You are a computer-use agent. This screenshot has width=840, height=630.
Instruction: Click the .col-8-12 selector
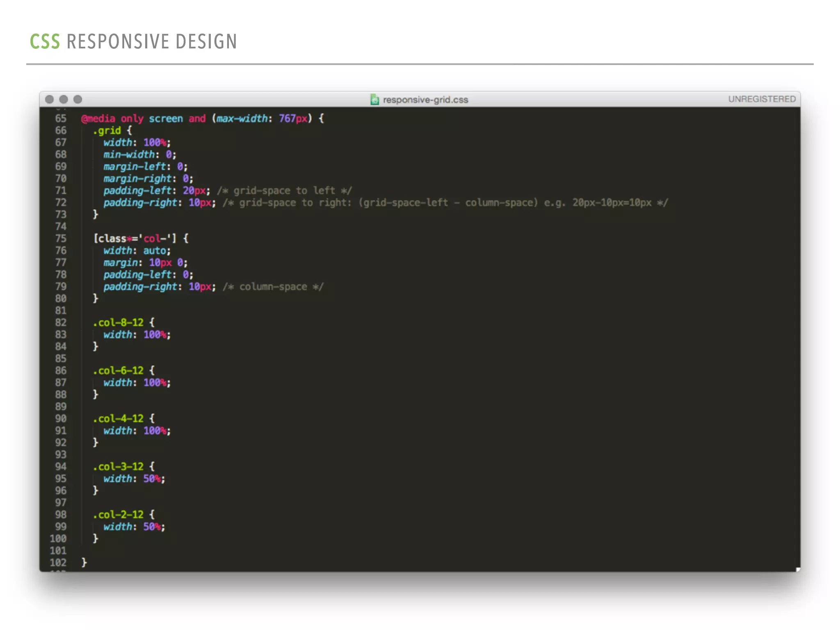[118, 323]
